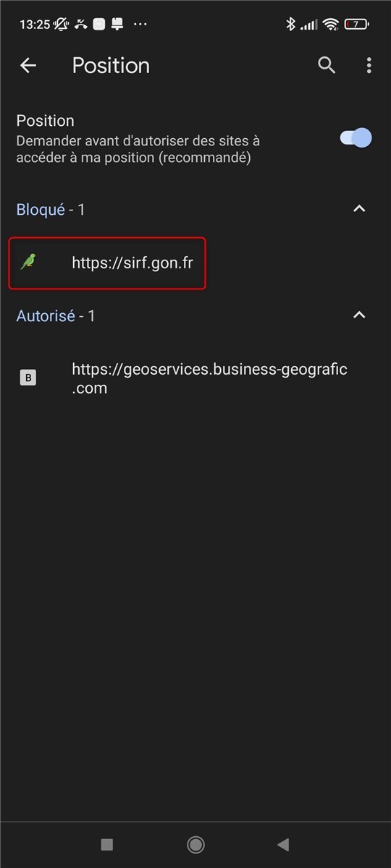391x868 pixels.
Task: Open the three-dot overflow menu
Action: 369,65
